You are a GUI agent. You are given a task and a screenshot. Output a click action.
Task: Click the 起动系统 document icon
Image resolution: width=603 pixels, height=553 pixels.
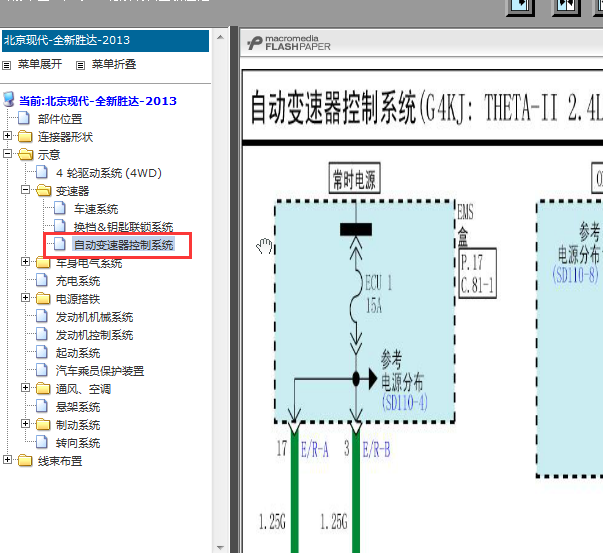(42, 351)
